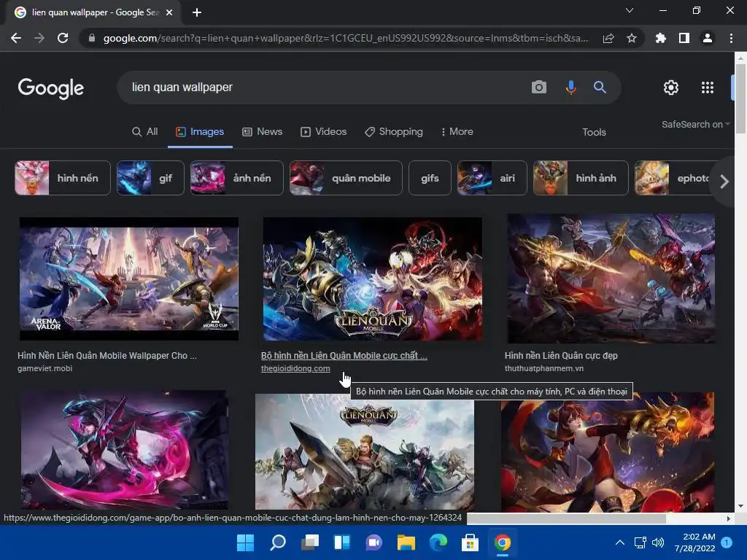Open File Explorer from the taskbar
The width and height of the screenshot is (747, 560).
point(406,542)
